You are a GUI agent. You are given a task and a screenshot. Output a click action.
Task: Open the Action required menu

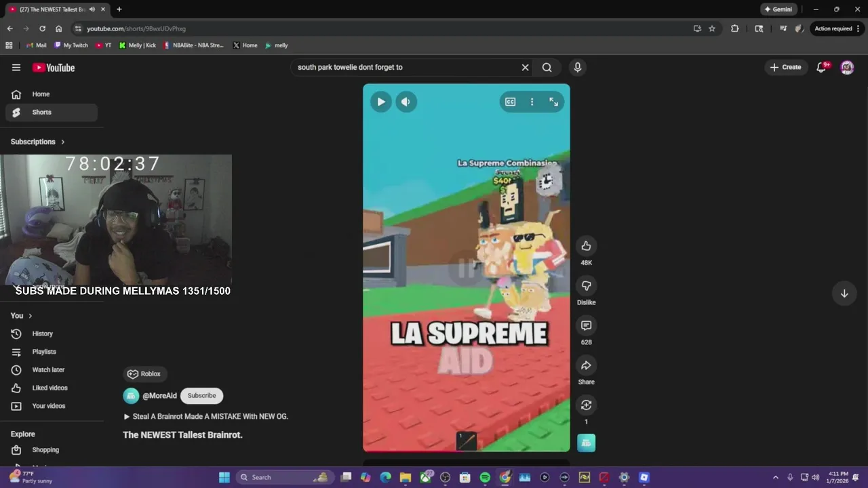coord(837,28)
